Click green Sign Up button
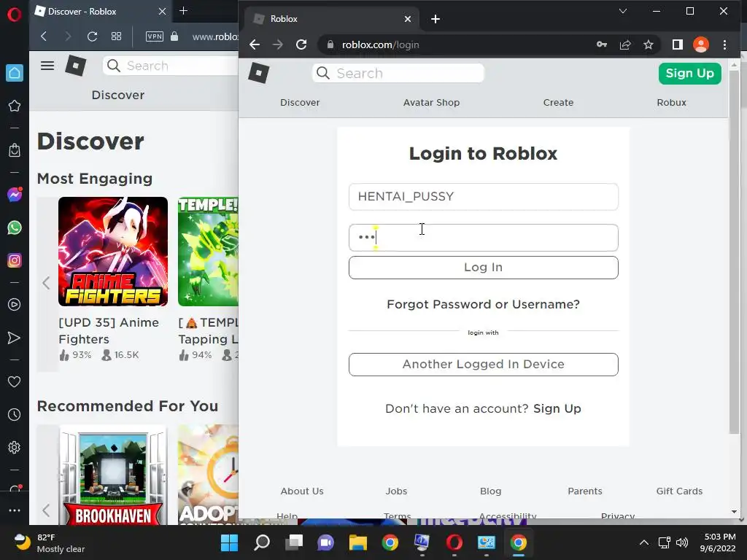This screenshot has height=560, width=747. 689,74
